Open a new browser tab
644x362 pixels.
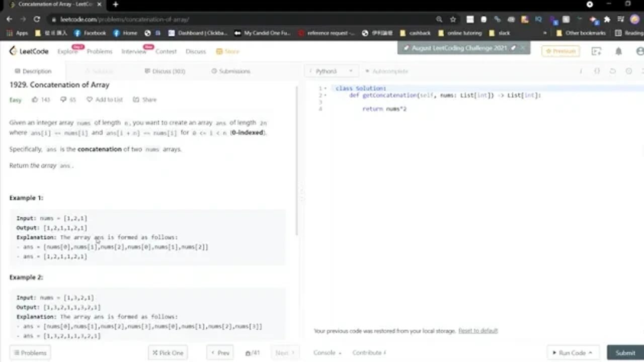115,5
